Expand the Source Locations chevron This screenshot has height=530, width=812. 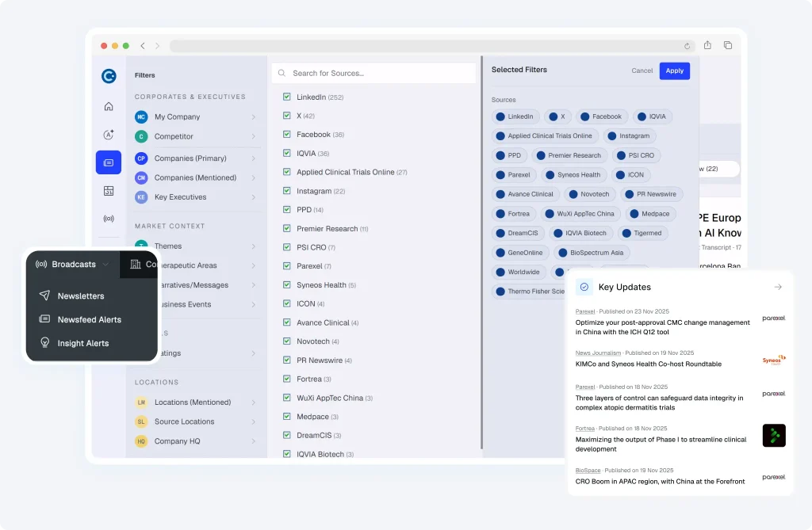253,421
